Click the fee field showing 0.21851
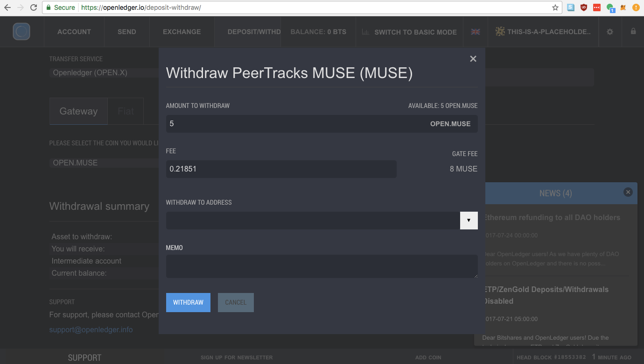 [x=281, y=169]
